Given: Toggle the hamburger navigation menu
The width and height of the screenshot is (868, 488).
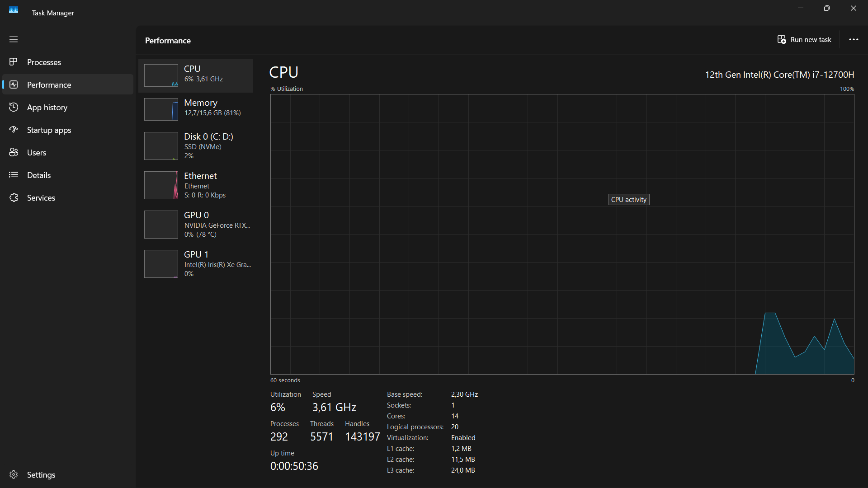Looking at the screenshot, I should click(14, 39).
